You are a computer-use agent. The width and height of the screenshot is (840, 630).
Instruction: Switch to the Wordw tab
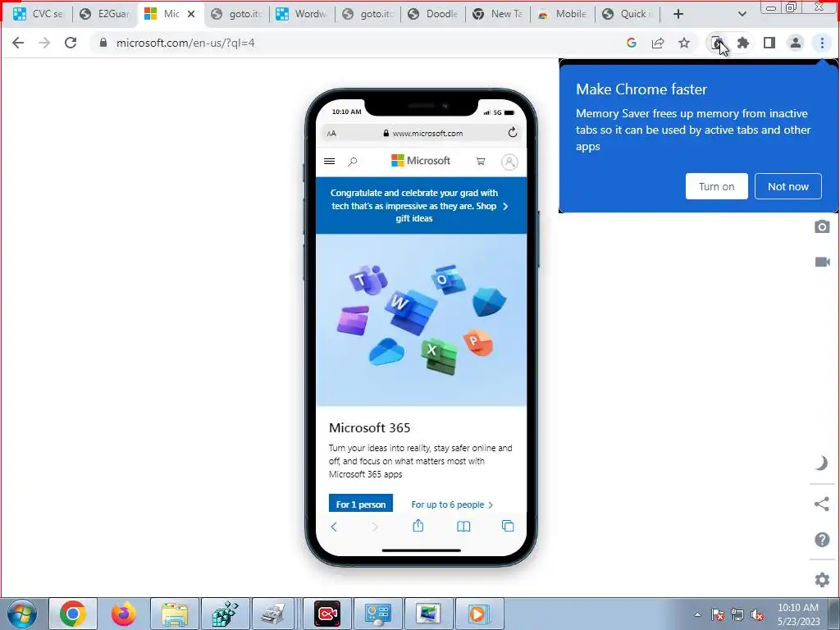[x=301, y=14]
